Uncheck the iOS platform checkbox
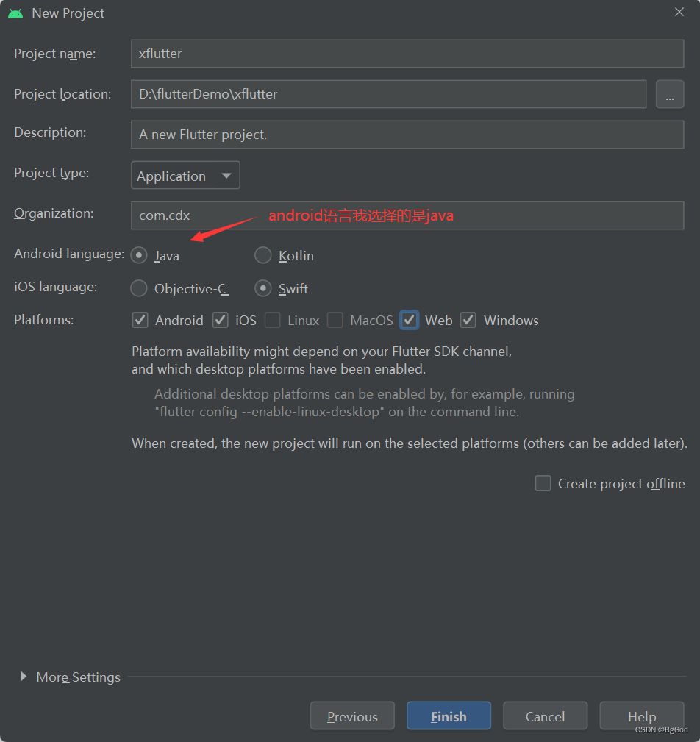This screenshot has height=742, width=700. (x=221, y=321)
